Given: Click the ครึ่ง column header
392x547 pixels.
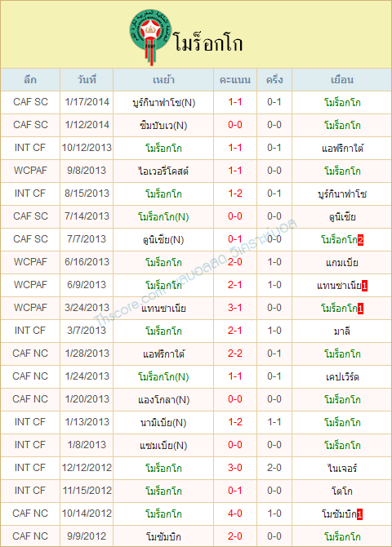Looking at the screenshot, I should (274, 80).
